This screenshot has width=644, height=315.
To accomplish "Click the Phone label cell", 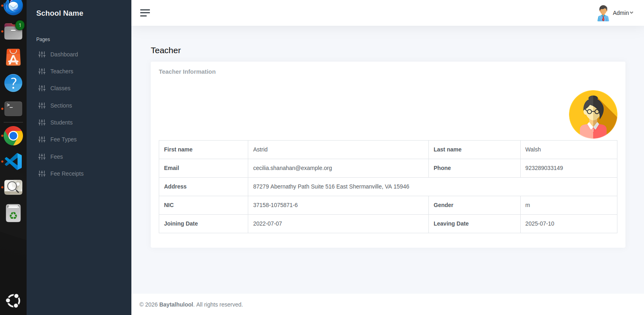I will tap(474, 168).
